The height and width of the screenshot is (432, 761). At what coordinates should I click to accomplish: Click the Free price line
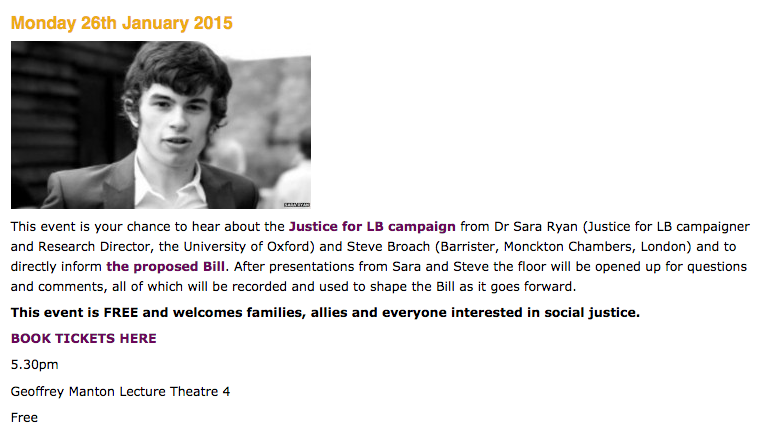click(24, 417)
